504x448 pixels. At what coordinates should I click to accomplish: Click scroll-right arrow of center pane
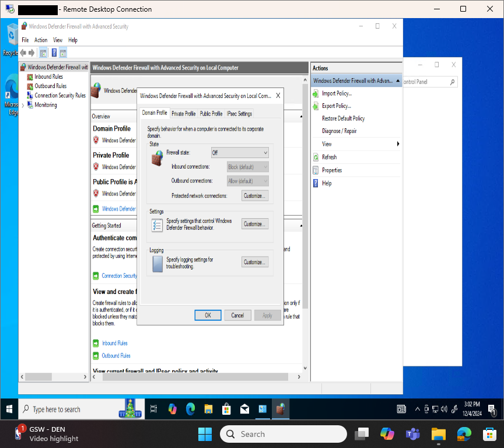tap(299, 377)
